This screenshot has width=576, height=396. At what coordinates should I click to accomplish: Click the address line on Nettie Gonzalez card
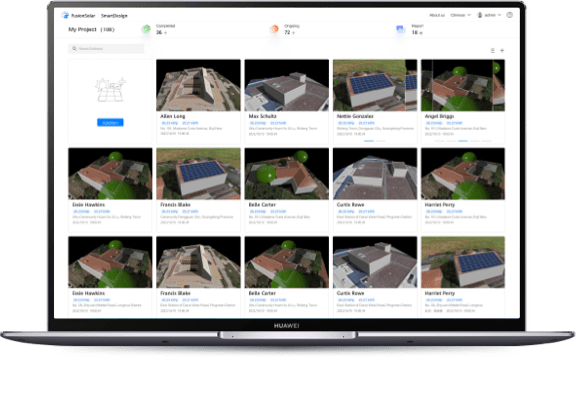point(375,129)
